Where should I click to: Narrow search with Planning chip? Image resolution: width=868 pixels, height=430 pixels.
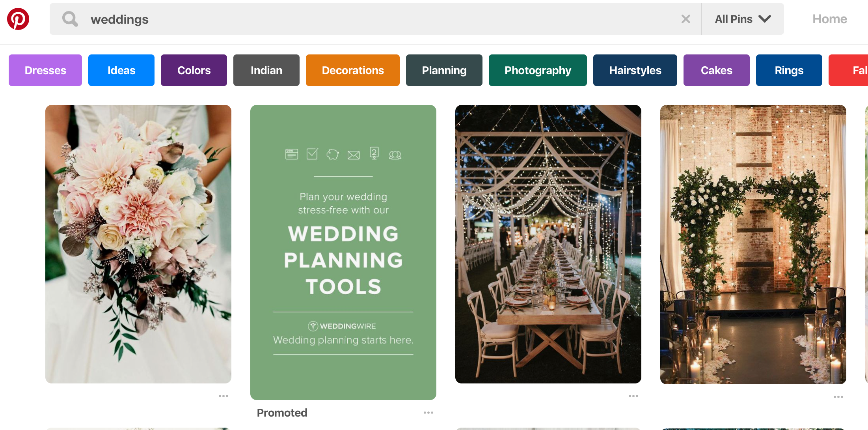click(444, 70)
